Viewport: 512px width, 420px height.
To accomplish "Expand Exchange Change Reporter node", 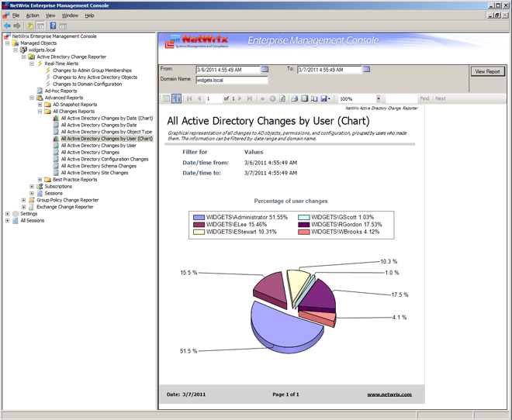I will pos(23,207).
